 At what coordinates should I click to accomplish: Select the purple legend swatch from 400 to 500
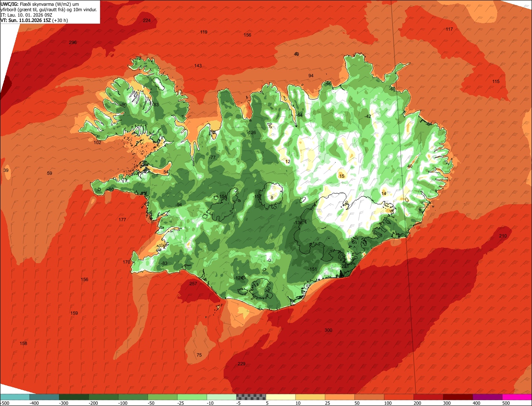pos(487,397)
